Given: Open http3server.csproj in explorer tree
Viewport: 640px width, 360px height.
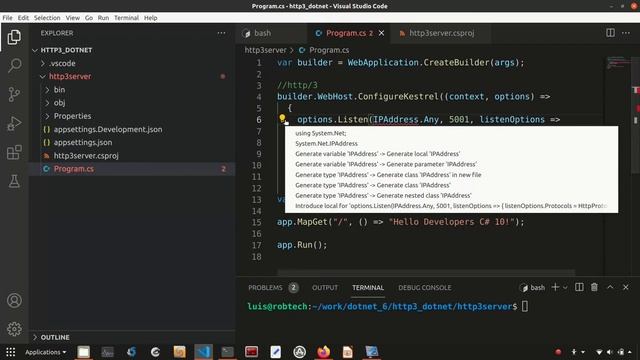Looking at the screenshot, I should 86,156.
